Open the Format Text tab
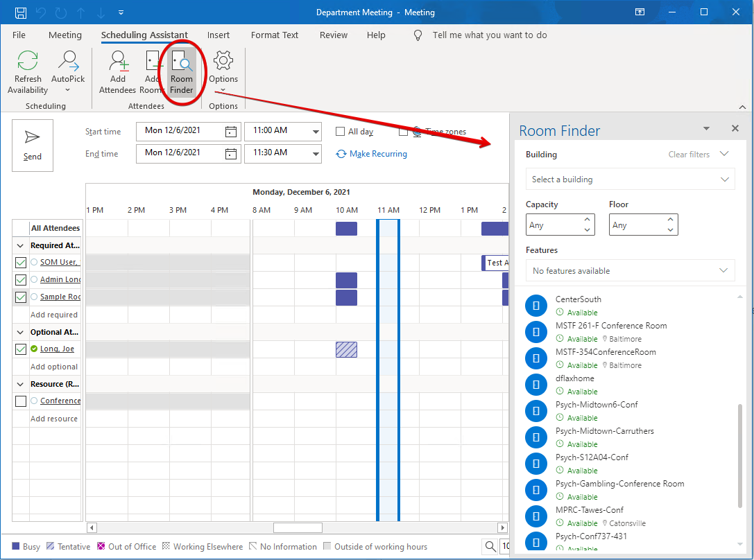The width and height of the screenshot is (754, 560). pyautogui.click(x=275, y=35)
